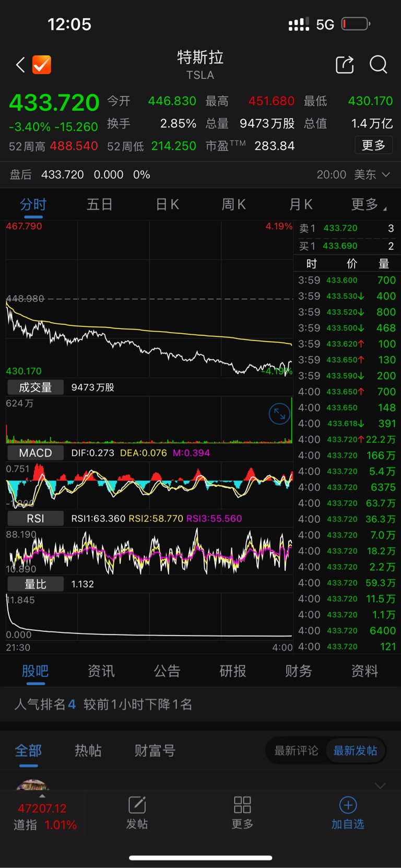The width and height of the screenshot is (401, 868).
Task: Tap the share icon
Action: pos(345,65)
